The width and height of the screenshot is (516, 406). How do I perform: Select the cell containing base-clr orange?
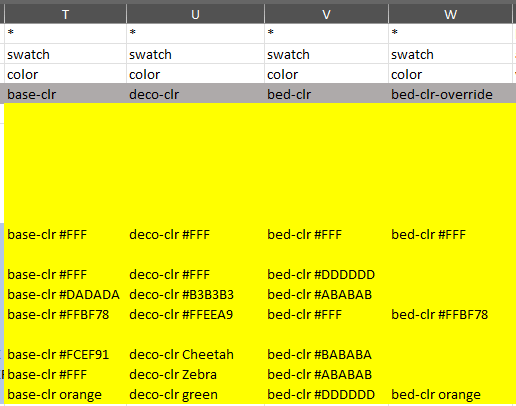(65, 394)
